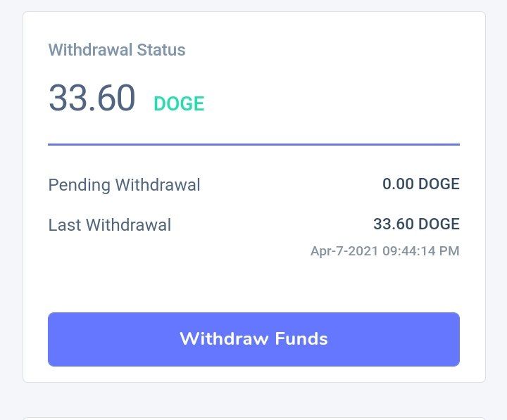Click the large 33.60 balance amount
Screen dimensions: 507x420
92,98
